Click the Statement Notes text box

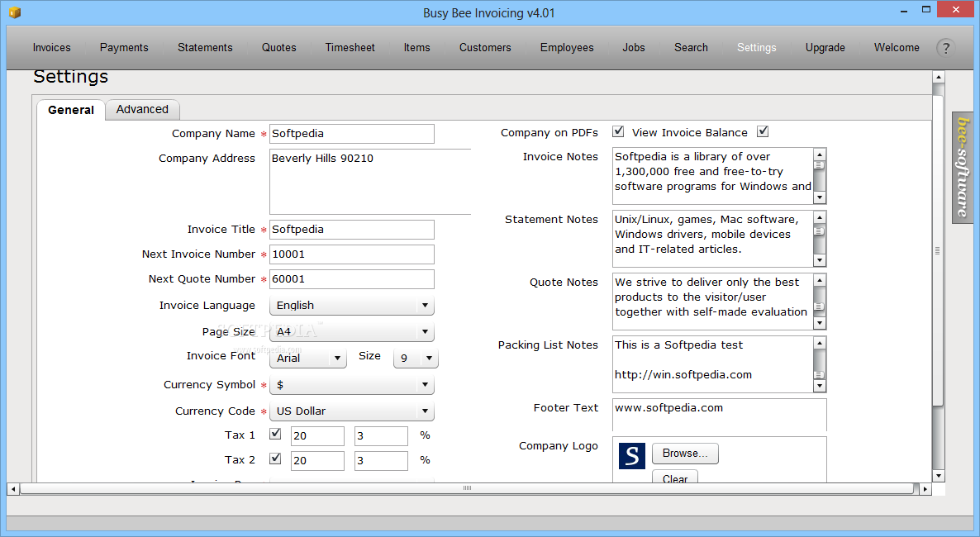pyautogui.click(x=712, y=239)
